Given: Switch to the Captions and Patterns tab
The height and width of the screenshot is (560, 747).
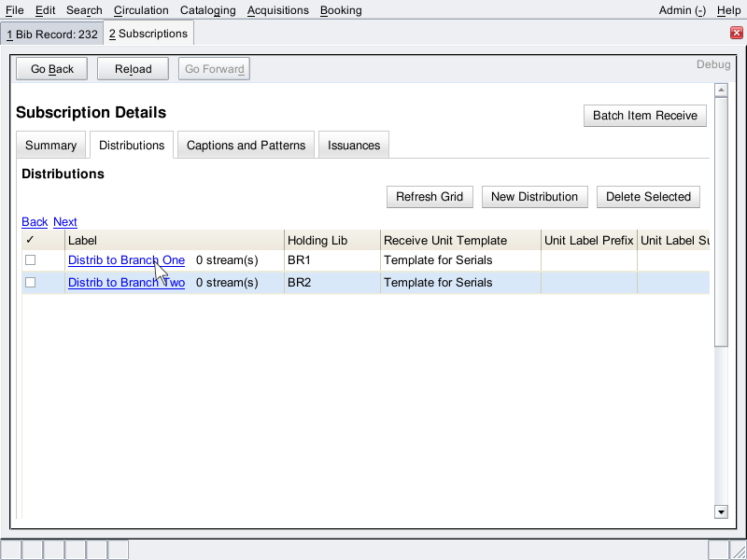Looking at the screenshot, I should (x=246, y=146).
